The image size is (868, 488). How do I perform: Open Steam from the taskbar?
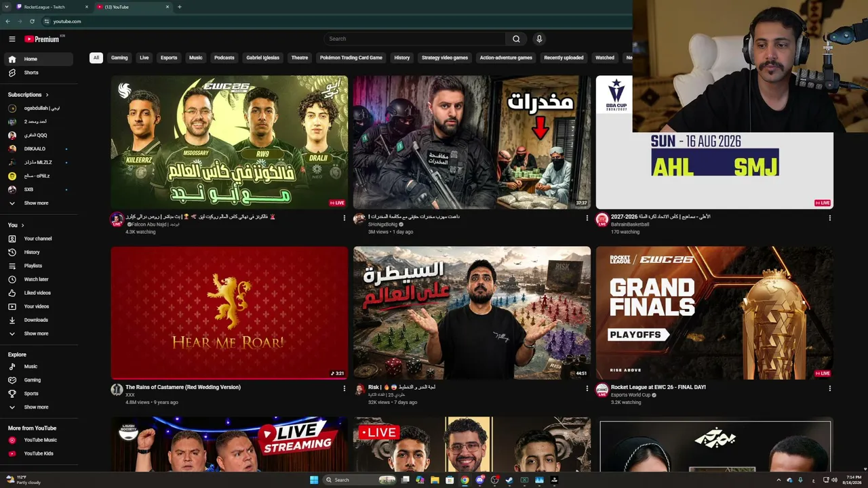pos(509,480)
